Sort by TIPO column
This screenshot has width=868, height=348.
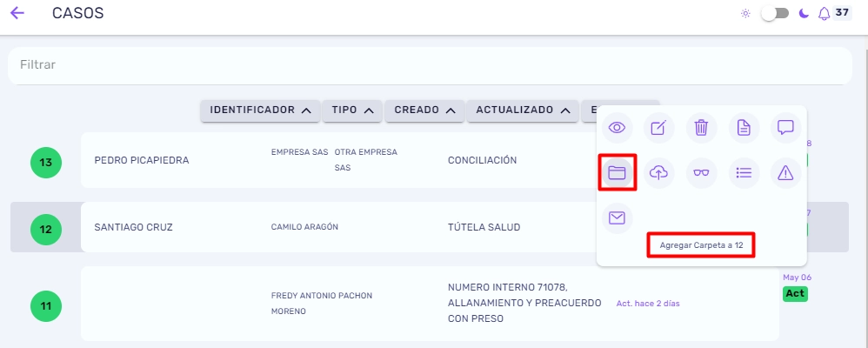click(x=352, y=110)
